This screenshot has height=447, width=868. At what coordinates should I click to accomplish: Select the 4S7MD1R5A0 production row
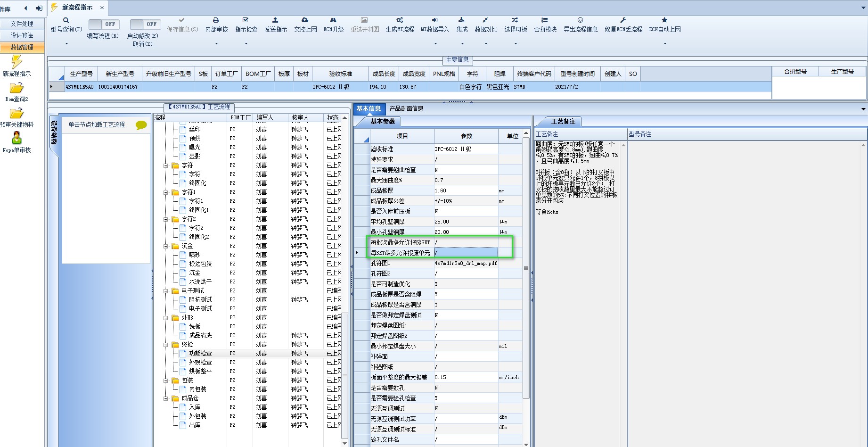[x=410, y=87]
